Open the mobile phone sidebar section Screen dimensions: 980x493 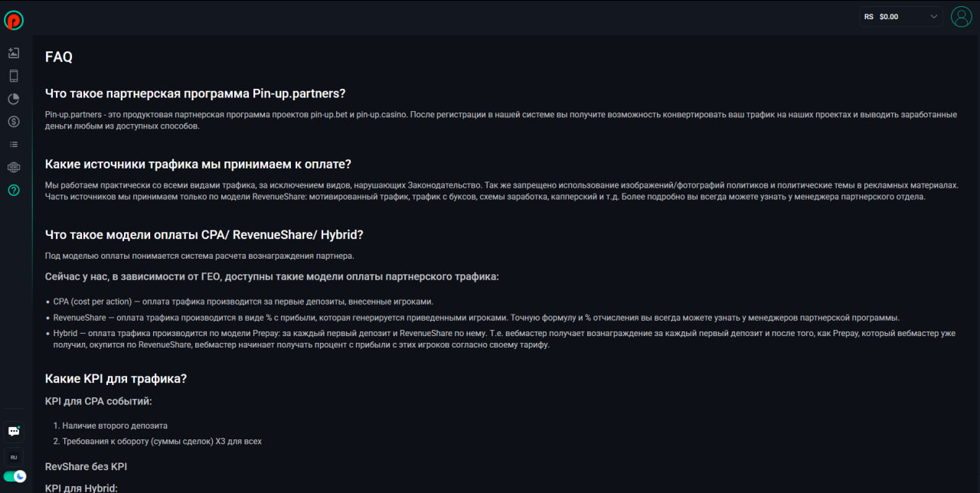tap(14, 76)
